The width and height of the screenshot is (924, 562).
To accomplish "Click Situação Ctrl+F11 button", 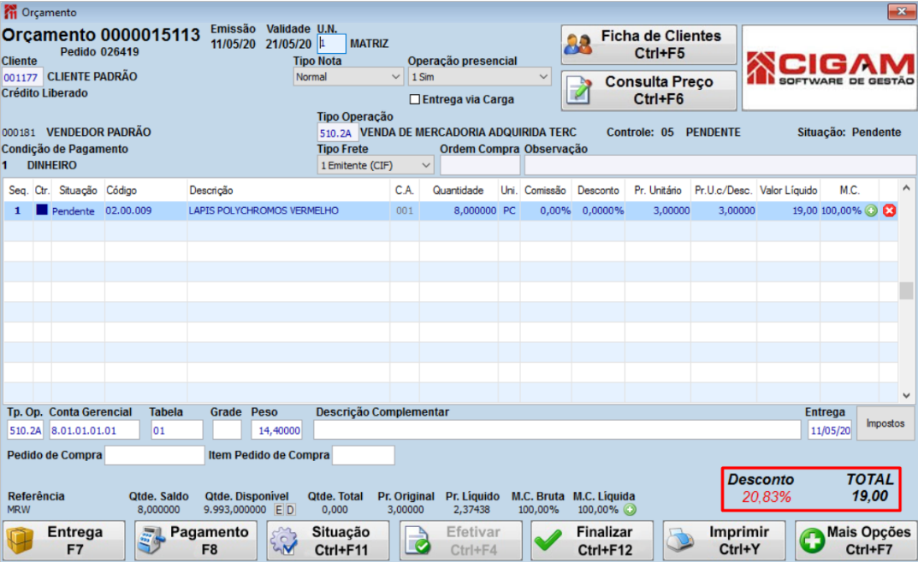I will 328,541.
